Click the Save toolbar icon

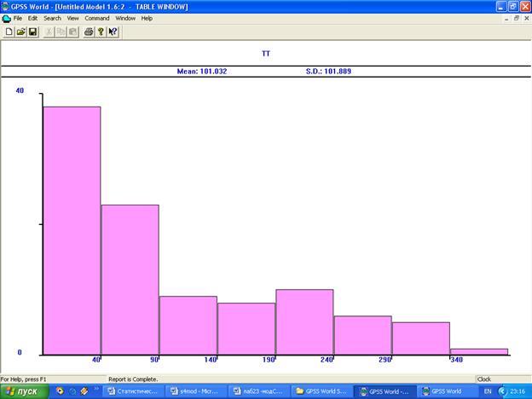click(32, 32)
